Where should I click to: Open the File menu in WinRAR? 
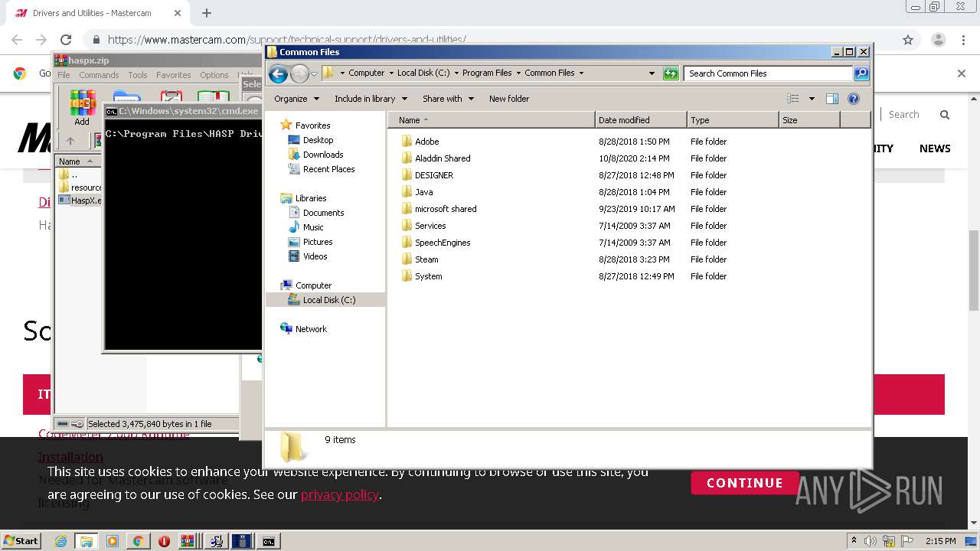point(64,75)
